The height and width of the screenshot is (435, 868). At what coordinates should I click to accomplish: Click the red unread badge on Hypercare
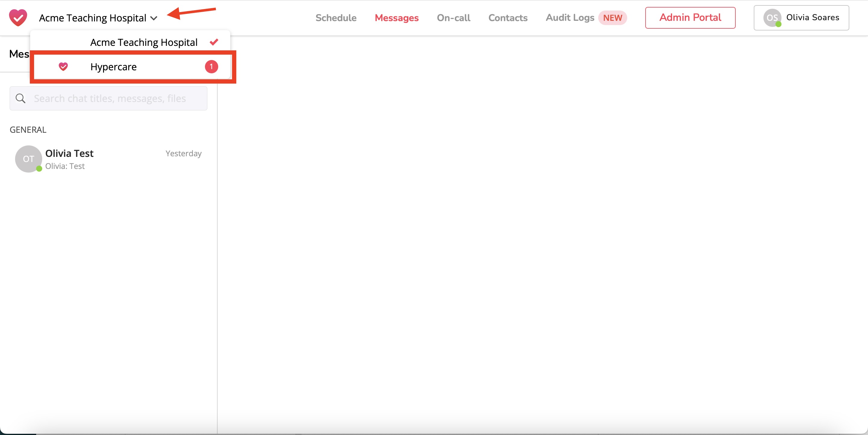pos(211,67)
